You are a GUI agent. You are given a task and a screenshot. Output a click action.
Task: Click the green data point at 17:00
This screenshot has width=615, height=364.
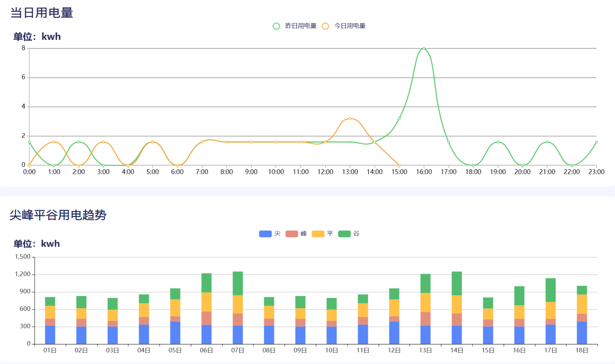[448, 142]
